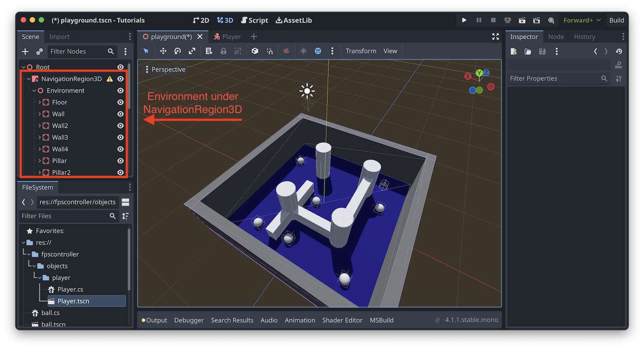Click the Filter Properties search field
This screenshot has height=349, width=644.
point(558,78)
